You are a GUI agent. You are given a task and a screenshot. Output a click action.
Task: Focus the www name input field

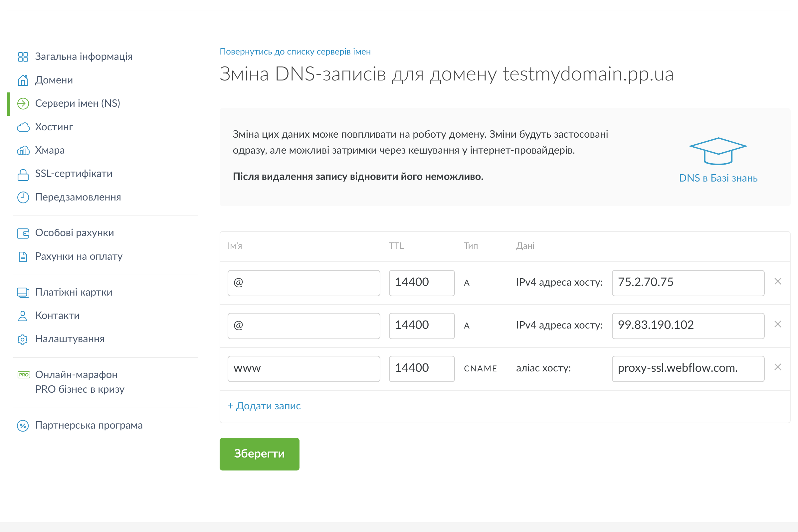pyautogui.click(x=303, y=369)
